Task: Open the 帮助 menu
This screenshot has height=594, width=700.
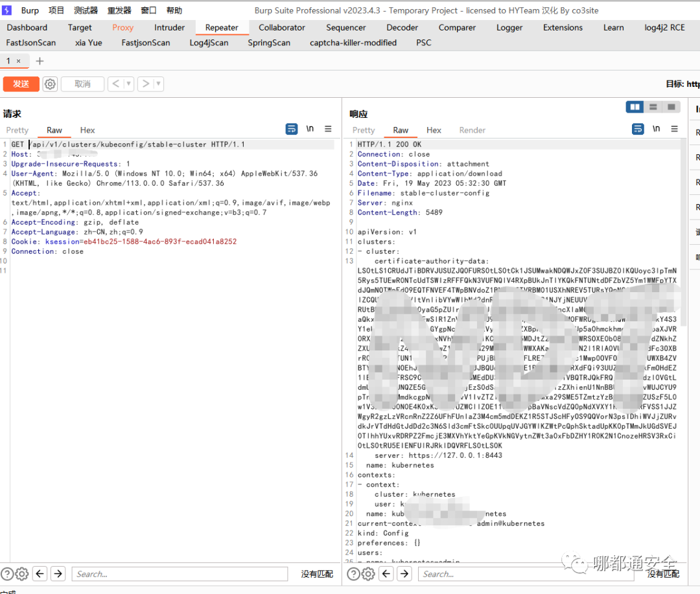Action: tap(174, 10)
